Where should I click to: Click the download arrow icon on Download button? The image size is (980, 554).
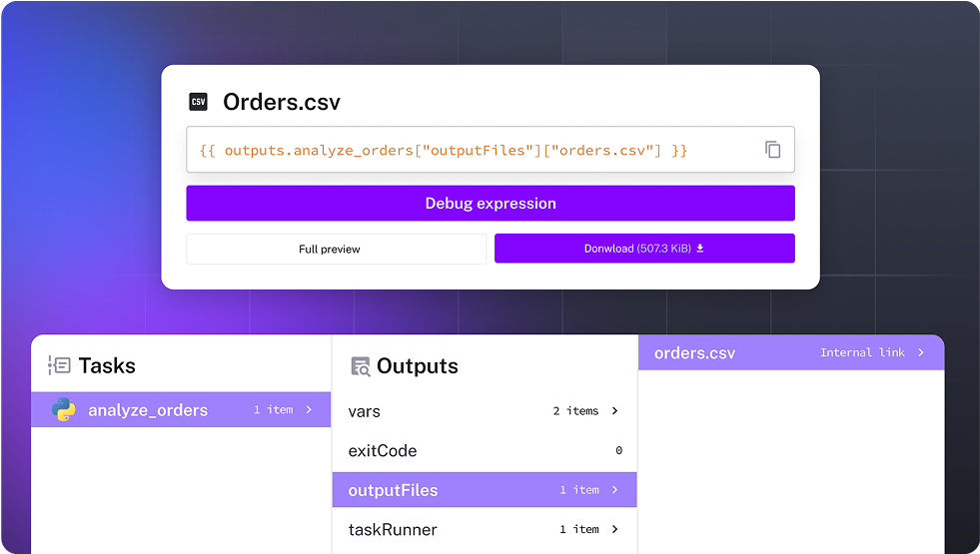click(x=700, y=249)
